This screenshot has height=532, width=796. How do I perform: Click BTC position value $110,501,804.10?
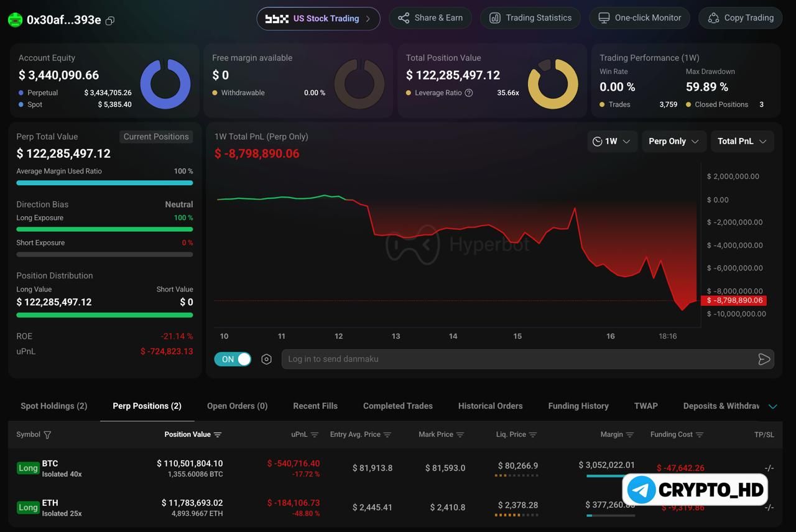(x=190, y=464)
